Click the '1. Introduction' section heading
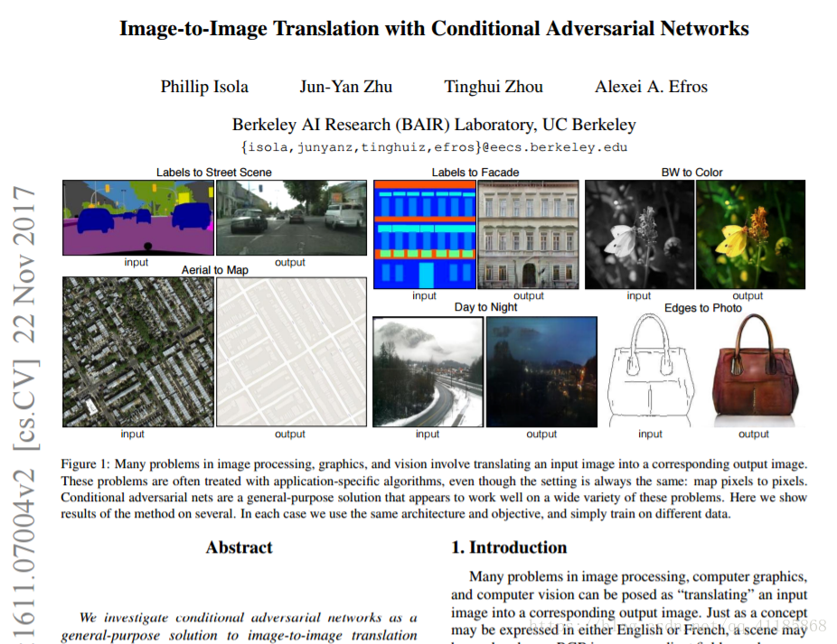The width and height of the screenshot is (837, 644). (509, 547)
